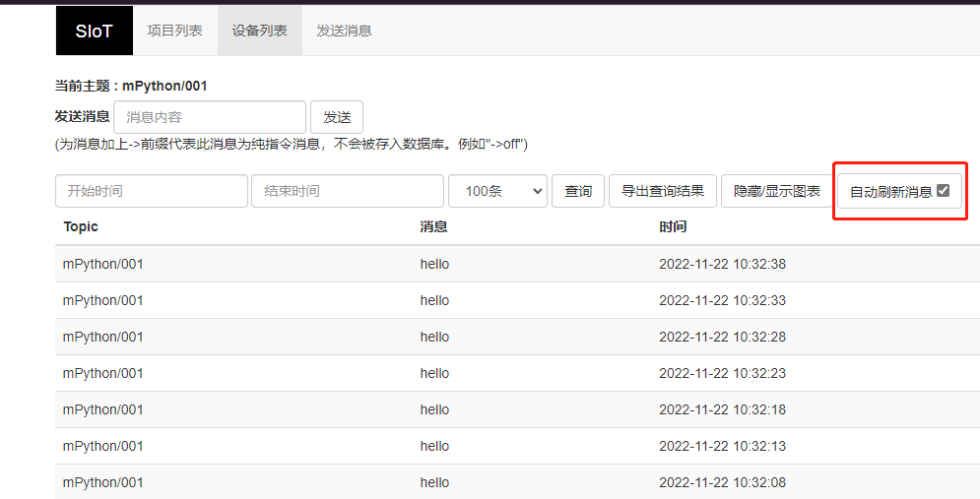Open the 项目列表 tab
The width and height of the screenshot is (980, 499).
tap(175, 31)
